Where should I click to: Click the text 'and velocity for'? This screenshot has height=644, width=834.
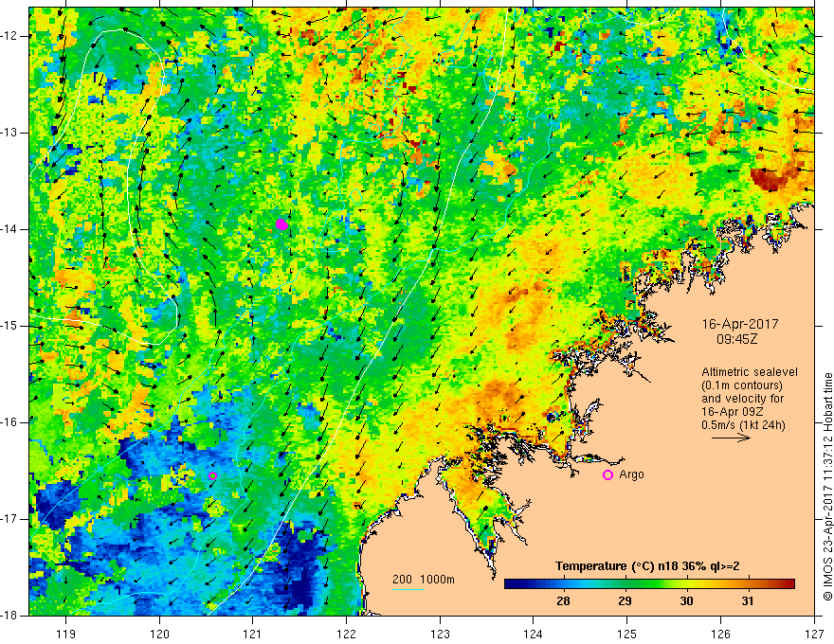pos(742,399)
